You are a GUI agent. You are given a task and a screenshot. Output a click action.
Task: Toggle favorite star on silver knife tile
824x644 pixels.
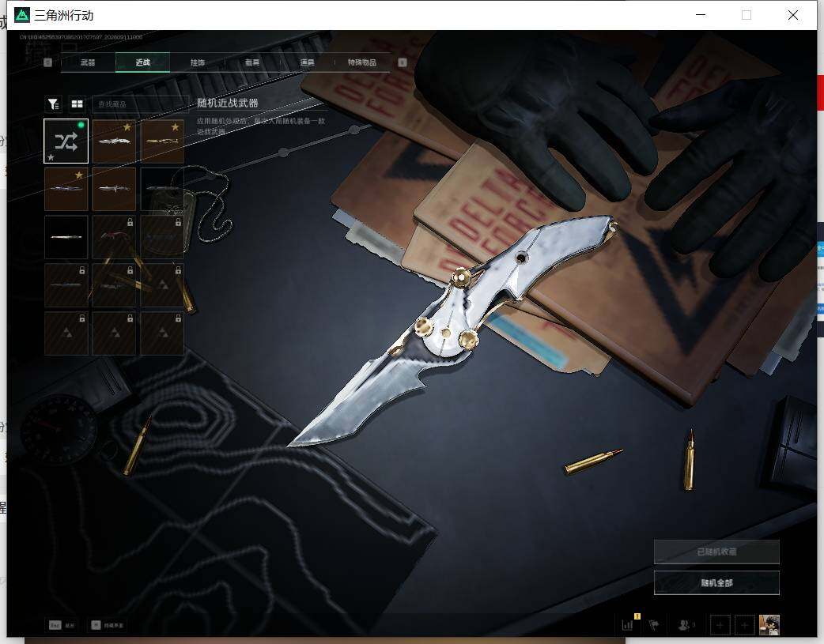click(127, 127)
